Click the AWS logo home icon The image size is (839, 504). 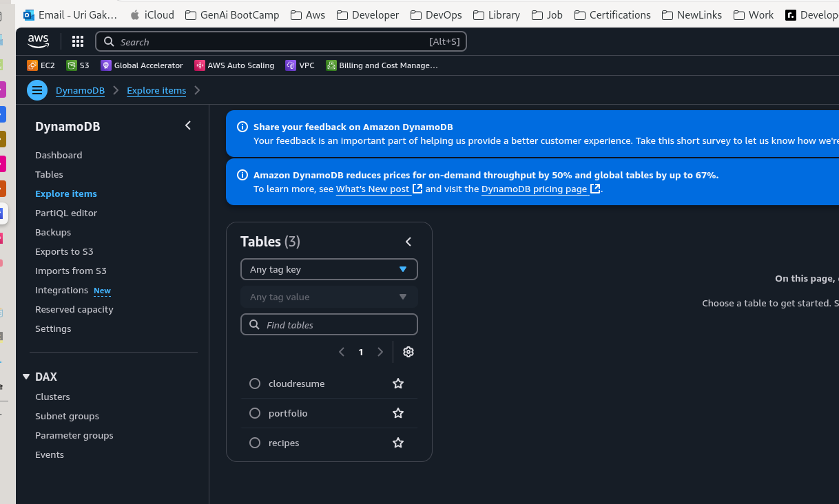pyautogui.click(x=39, y=41)
